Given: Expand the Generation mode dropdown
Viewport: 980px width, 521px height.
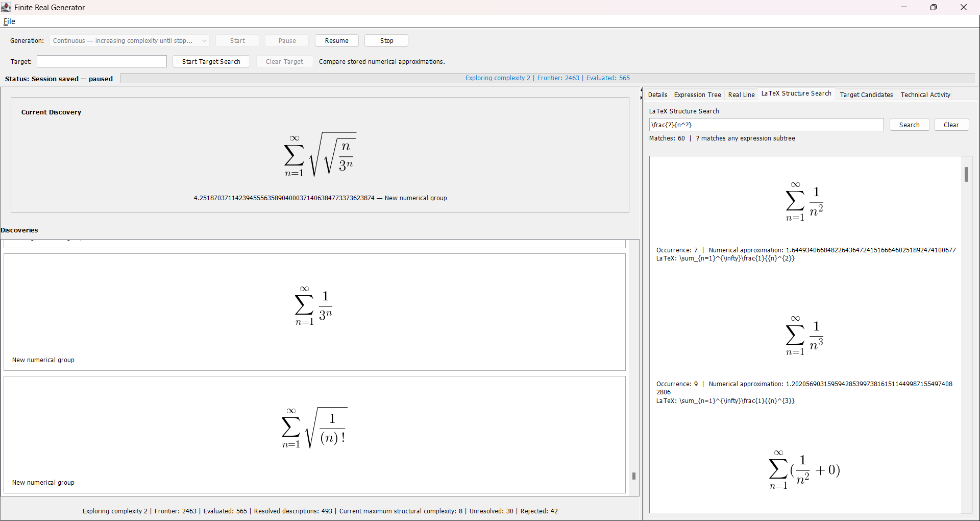Looking at the screenshot, I should click(130, 41).
